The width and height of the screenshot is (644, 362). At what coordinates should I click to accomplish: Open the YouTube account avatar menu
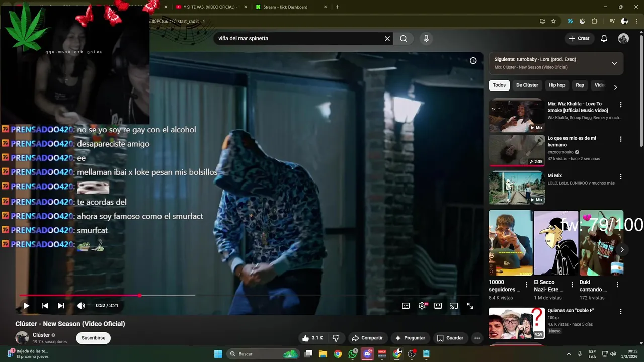[623, 38]
